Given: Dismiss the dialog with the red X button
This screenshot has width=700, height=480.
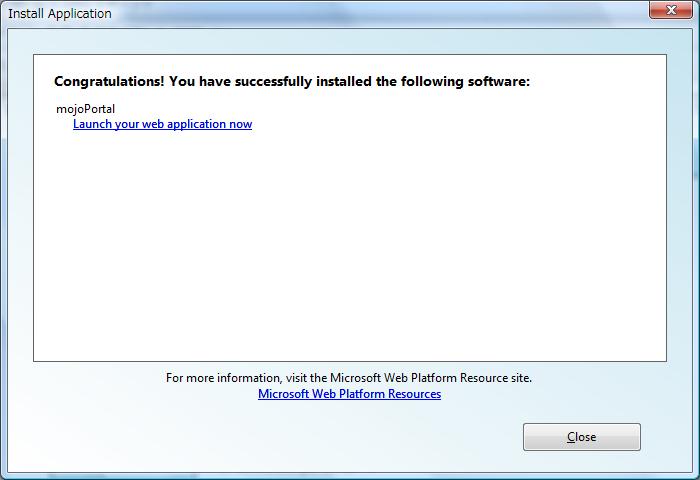Looking at the screenshot, I should click(x=671, y=10).
